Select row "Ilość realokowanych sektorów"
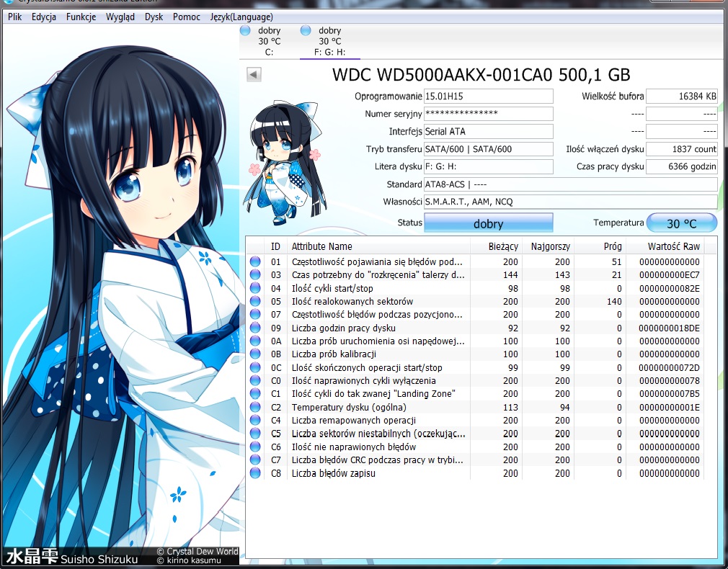This screenshot has height=569, width=728. [475, 301]
